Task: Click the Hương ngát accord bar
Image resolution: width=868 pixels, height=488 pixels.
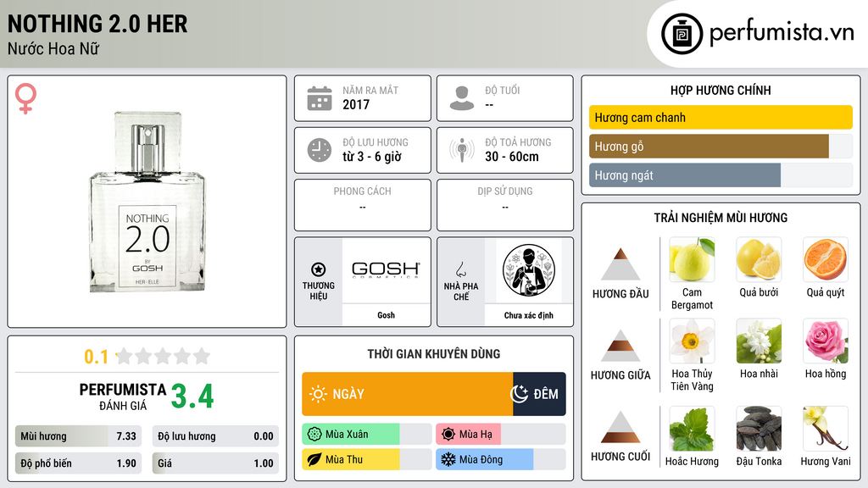Action: click(x=721, y=175)
